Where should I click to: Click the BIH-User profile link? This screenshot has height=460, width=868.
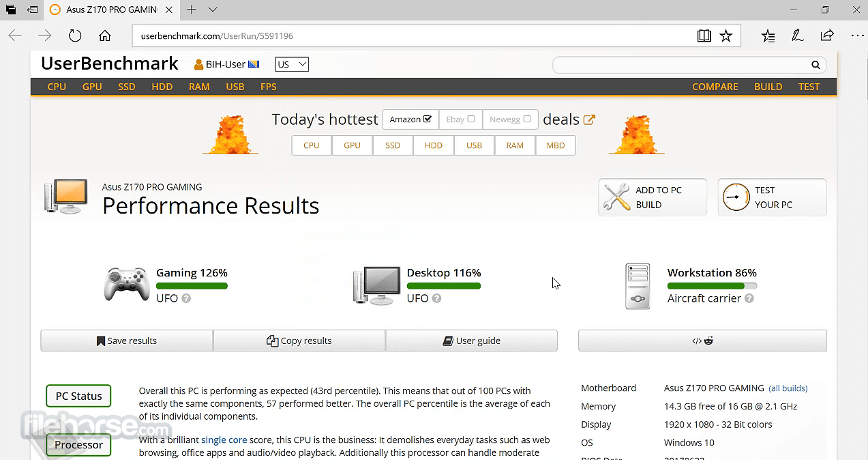(x=226, y=65)
